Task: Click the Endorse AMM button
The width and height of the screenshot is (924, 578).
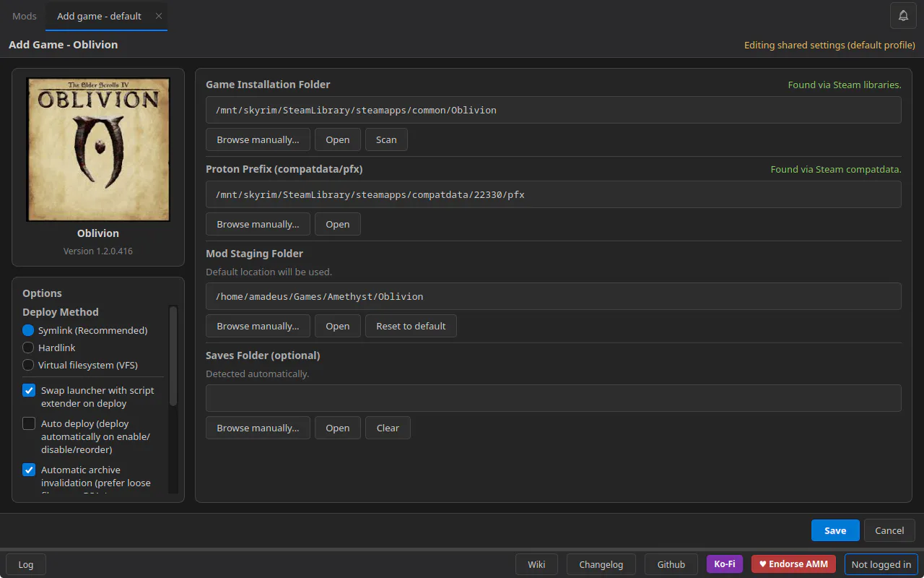Action: (x=793, y=564)
